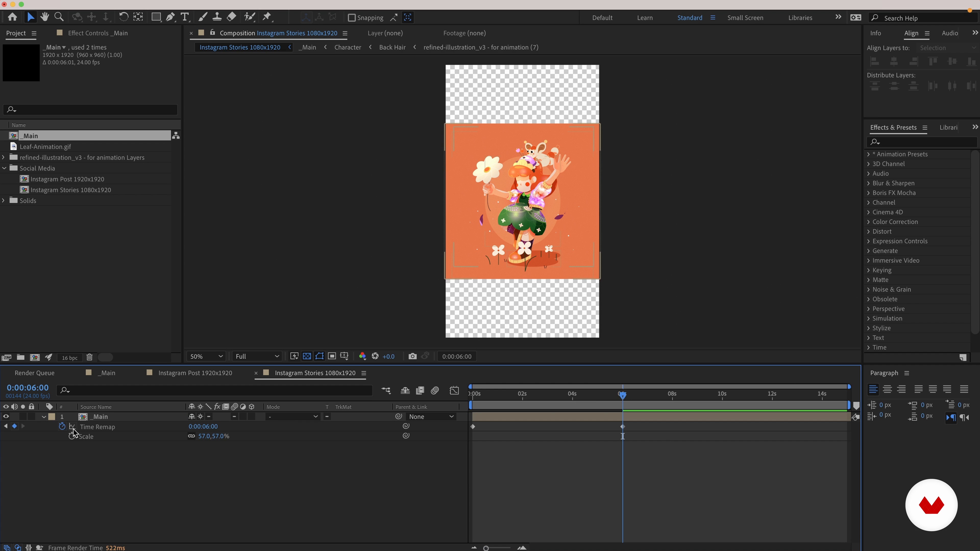Toggle mask and shape path visibility
This screenshot has width=980, height=551.
pyautogui.click(x=320, y=356)
